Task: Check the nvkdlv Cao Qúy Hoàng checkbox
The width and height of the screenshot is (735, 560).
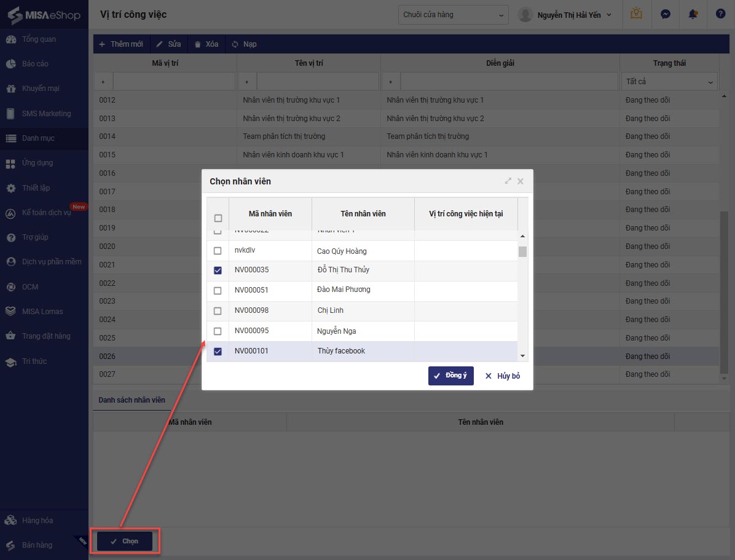Action: click(x=218, y=251)
